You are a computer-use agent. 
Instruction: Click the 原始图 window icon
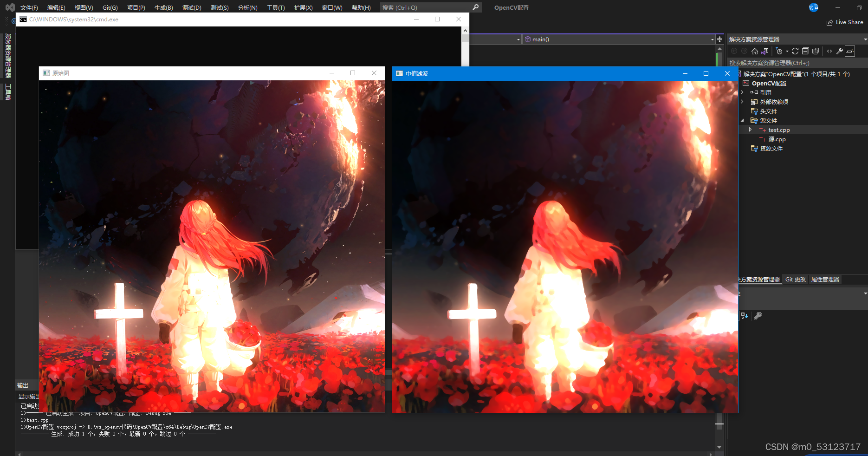click(46, 73)
